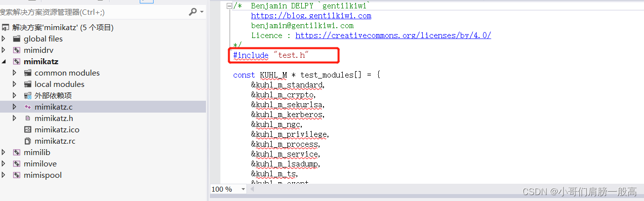644x201 pixels.
Task: Expand the mimikatz.h file node
Action: pyautogui.click(x=15, y=119)
